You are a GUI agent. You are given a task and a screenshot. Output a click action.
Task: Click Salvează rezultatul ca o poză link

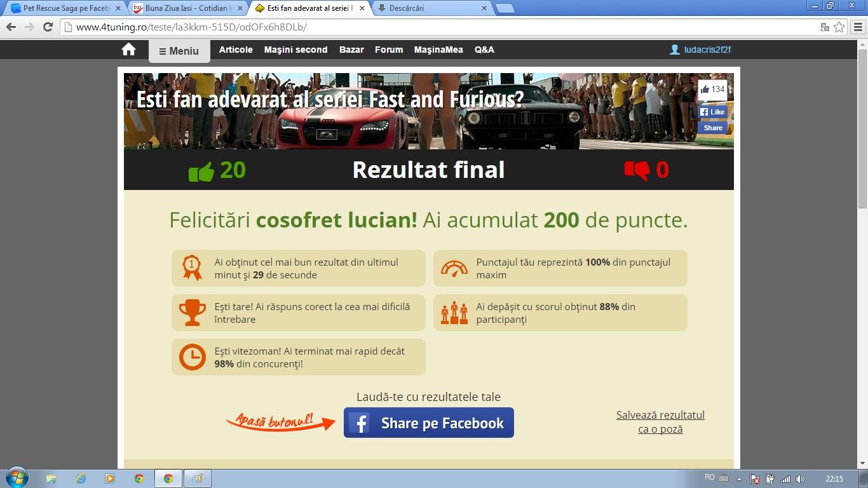pyautogui.click(x=660, y=422)
